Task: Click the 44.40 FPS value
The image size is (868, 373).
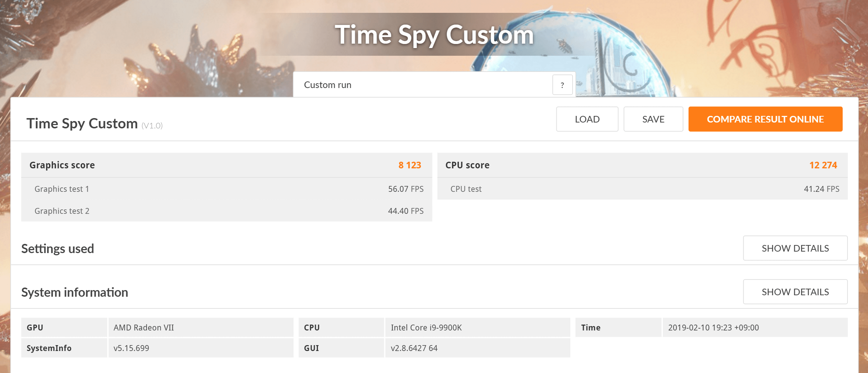Action: (x=406, y=211)
